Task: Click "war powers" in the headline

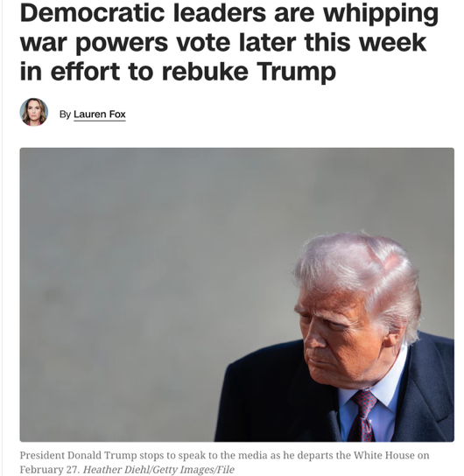Action: [94, 44]
